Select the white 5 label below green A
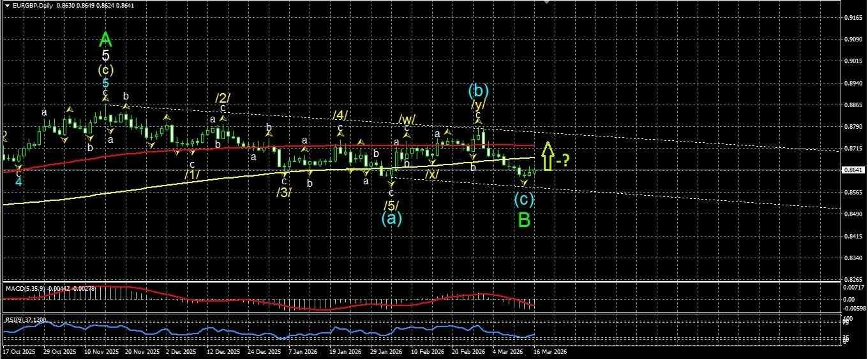 point(106,57)
